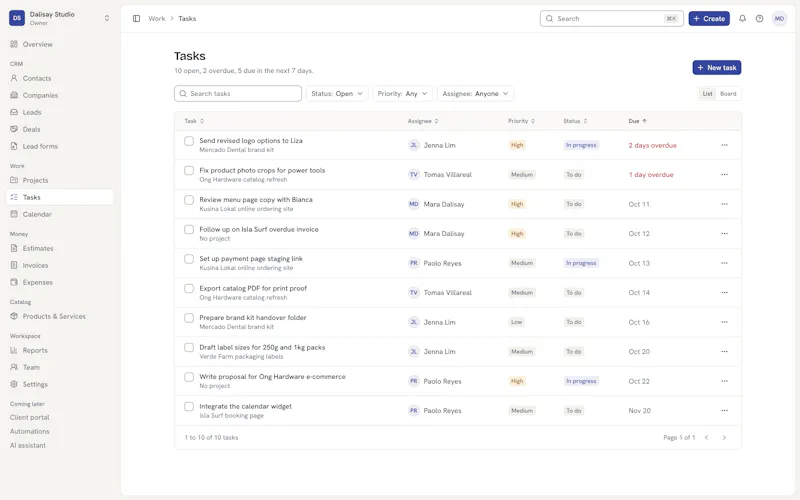This screenshot has height=500, width=800.
Task: Check off Set up payment page staging link
Action: pos(189,259)
